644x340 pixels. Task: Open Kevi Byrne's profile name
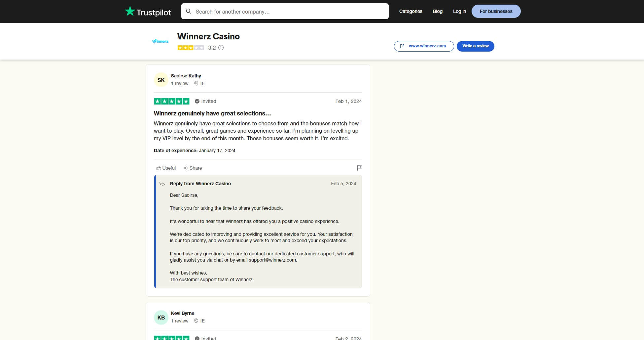click(x=183, y=313)
